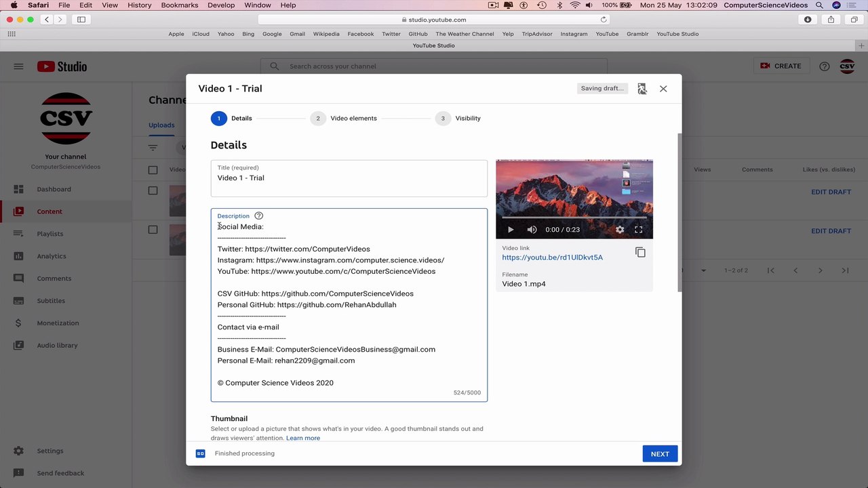Click the NEXT button
The image size is (868, 488).
coord(660,454)
